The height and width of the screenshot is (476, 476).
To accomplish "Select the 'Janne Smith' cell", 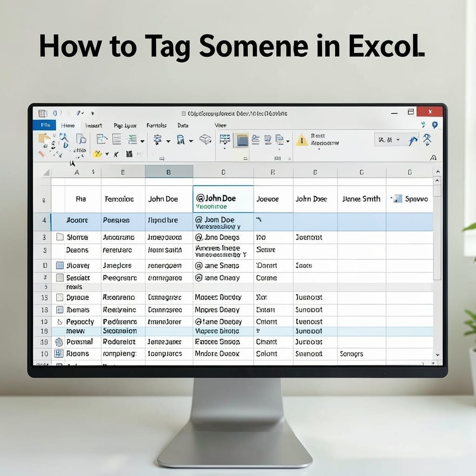I will 362,199.
